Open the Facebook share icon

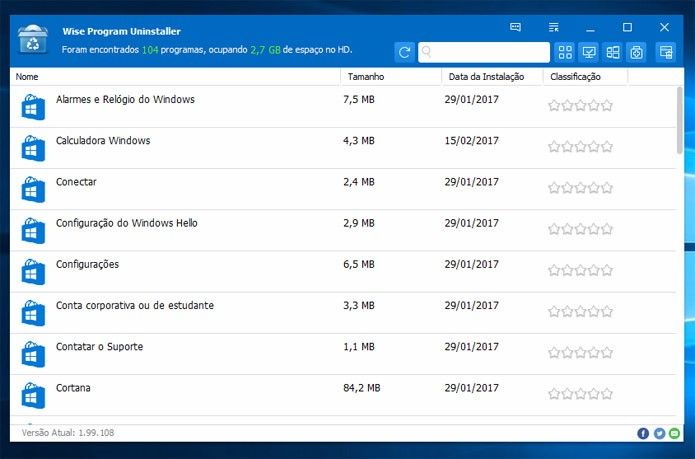(643, 433)
